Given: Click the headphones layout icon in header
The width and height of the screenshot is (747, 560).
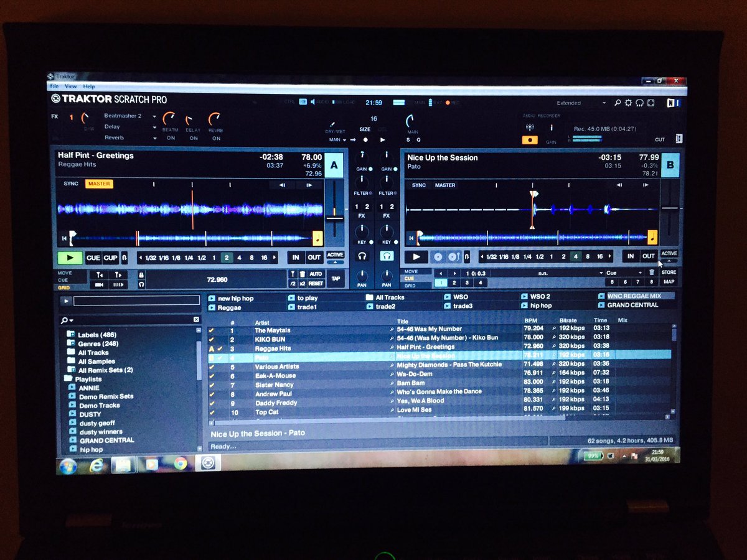Looking at the screenshot, I should click(640, 103).
